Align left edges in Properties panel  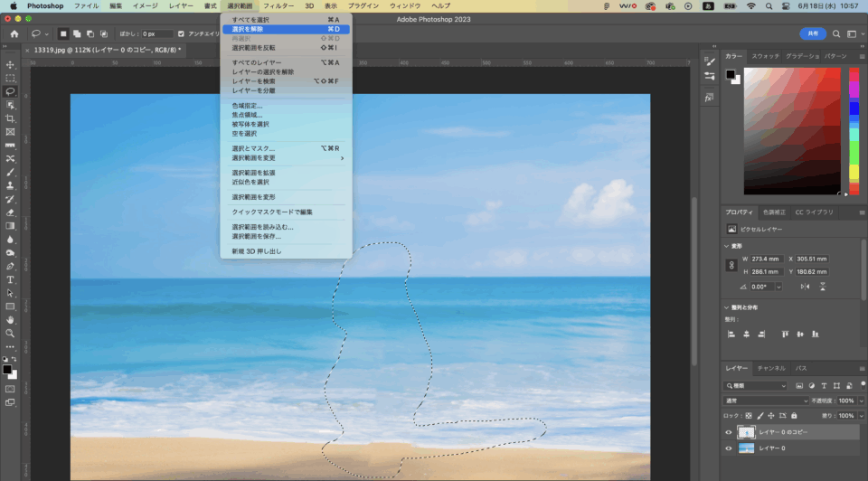point(731,335)
